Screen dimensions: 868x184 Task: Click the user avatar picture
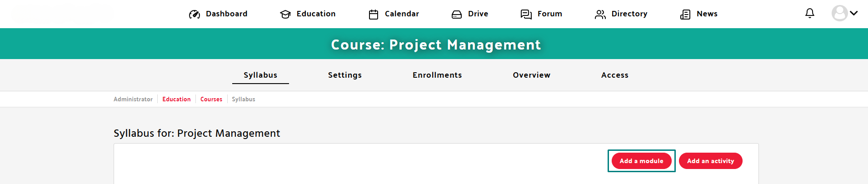click(x=840, y=13)
